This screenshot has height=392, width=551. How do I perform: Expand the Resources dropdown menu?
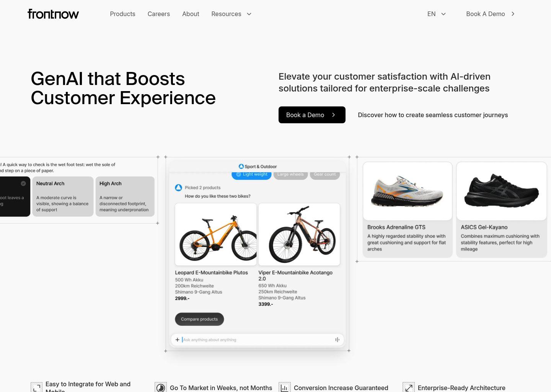click(x=231, y=14)
